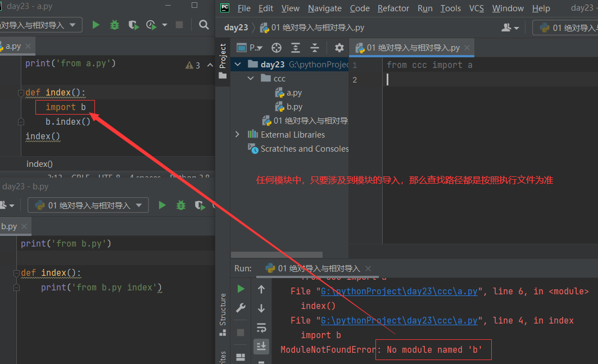This screenshot has height=364, width=598.
Task: Collapse the day23 project root folder
Action: tap(238, 65)
